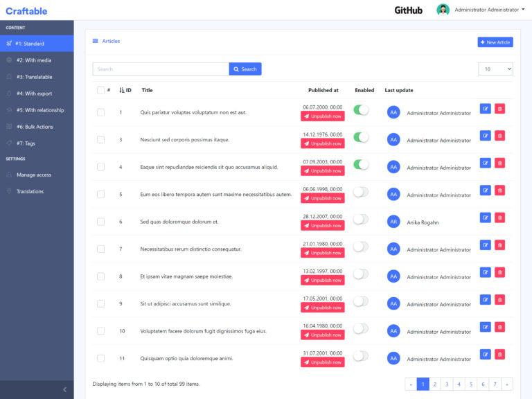
Task: Delete the article with ID 9
Action: click(499, 300)
